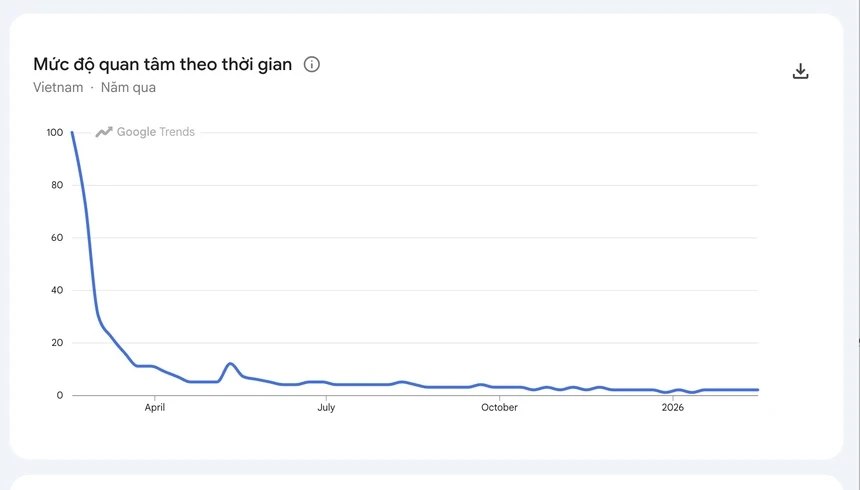Click the Google Trends arrow logo icon
The height and width of the screenshot is (490, 860).
pos(104,132)
